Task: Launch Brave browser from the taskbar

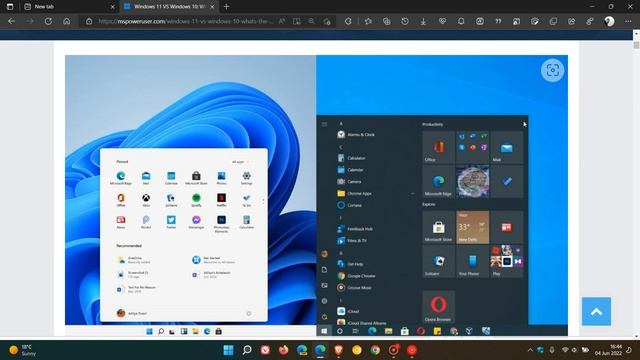Action: pos(338,350)
